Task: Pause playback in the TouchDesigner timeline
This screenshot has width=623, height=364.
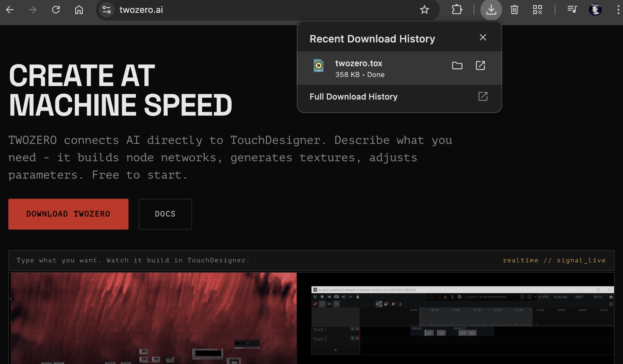Action: coord(315,297)
